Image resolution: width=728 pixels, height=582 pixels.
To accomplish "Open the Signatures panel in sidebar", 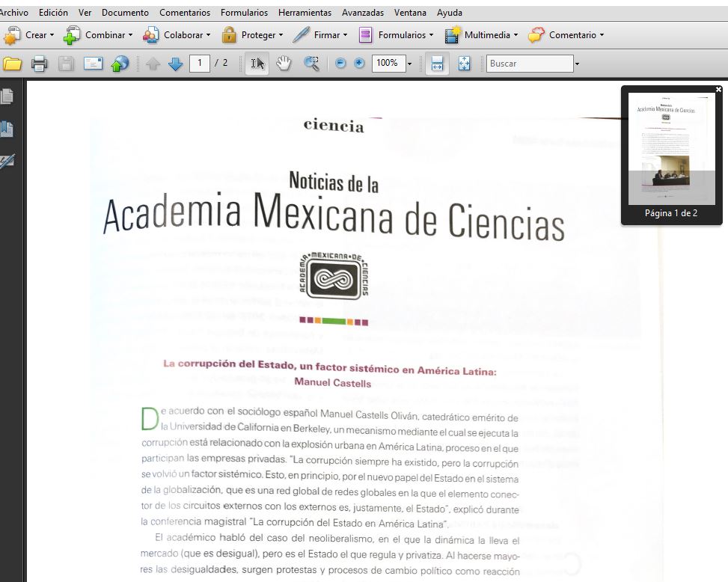I will click(x=7, y=161).
